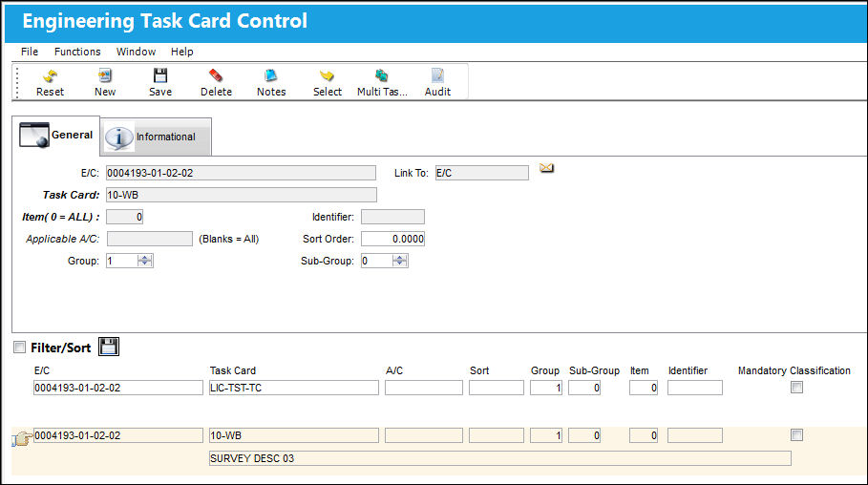Click the Identifier cell in LIC-TST-TC row
Image resolution: width=868 pixels, height=485 pixels.
click(695, 388)
